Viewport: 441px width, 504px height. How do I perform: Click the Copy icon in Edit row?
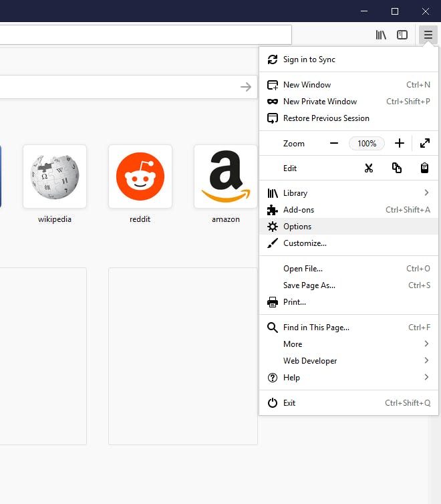(x=397, y=168)
